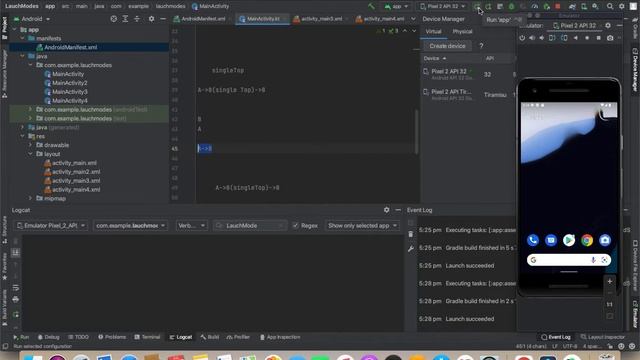Click the Profiler gauge icon in toolbar

[x=535, y=6]
